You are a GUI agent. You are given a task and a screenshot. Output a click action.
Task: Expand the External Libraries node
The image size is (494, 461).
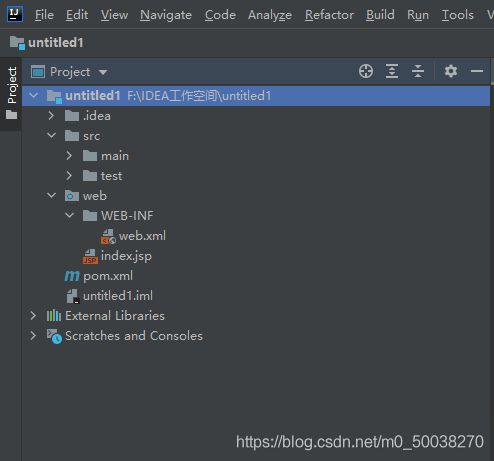tap(33, 316)
